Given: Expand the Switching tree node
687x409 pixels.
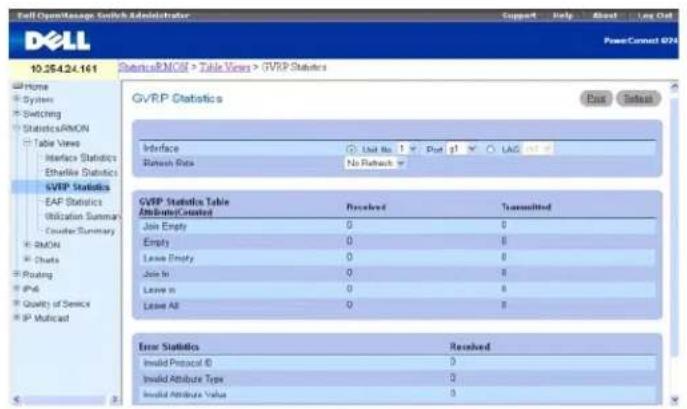Looking at the screenshot, I should 17,114.
